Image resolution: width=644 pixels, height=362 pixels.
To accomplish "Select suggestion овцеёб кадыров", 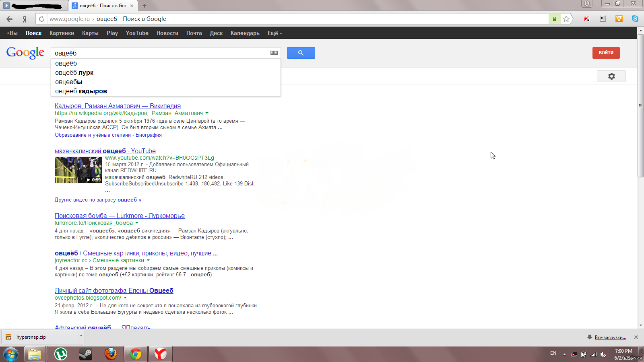I will tap(165, 91).
